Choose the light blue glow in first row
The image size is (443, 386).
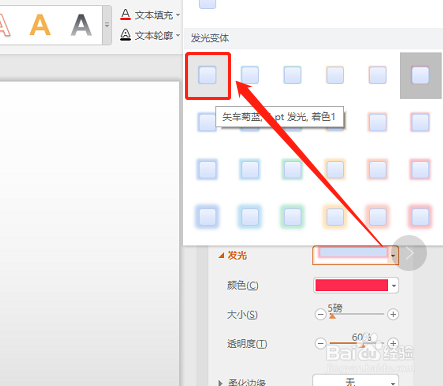(x=250, y=75)
